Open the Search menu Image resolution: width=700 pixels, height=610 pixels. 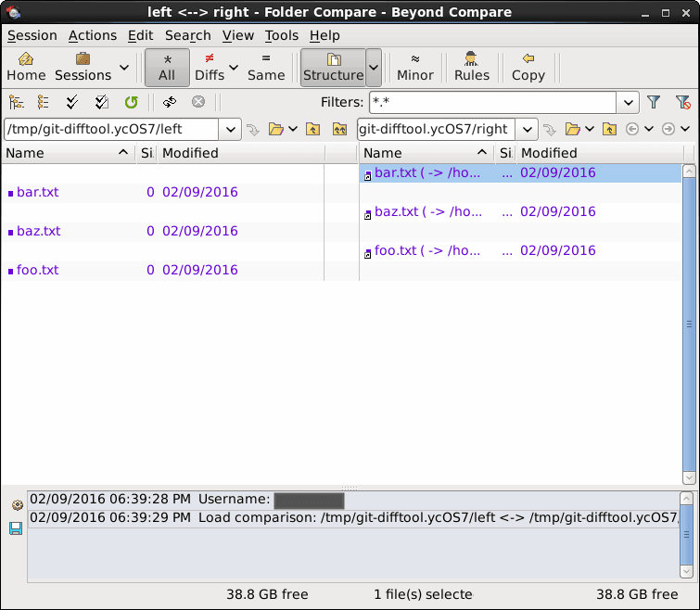[x=187, y=35]
